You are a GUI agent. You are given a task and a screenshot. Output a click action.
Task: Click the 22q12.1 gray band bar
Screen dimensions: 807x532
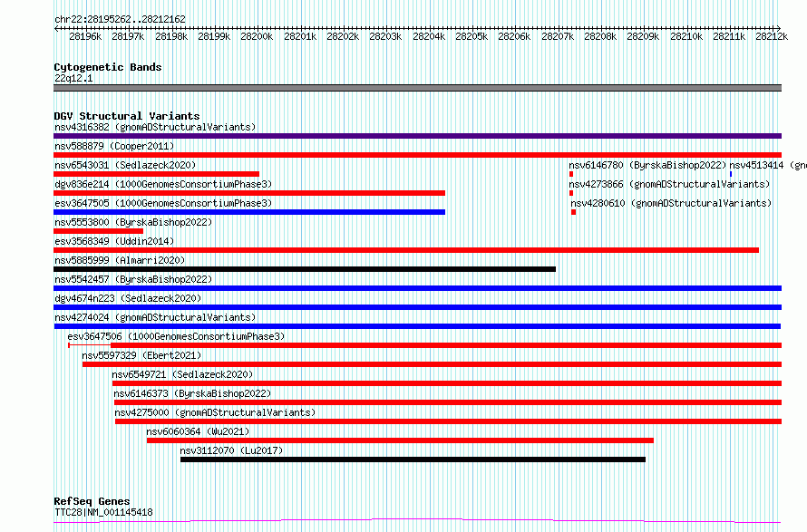417,88
